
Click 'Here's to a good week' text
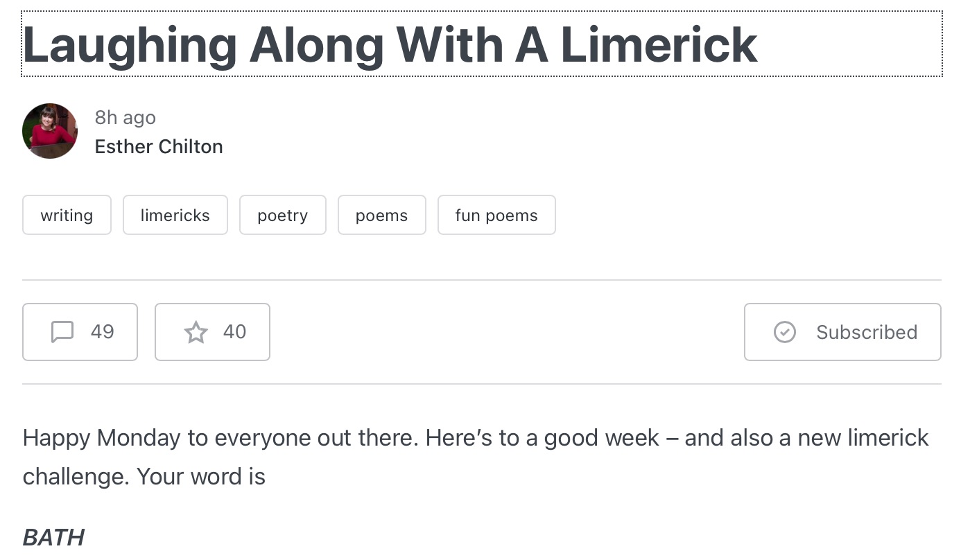click(x=542, y=438)
